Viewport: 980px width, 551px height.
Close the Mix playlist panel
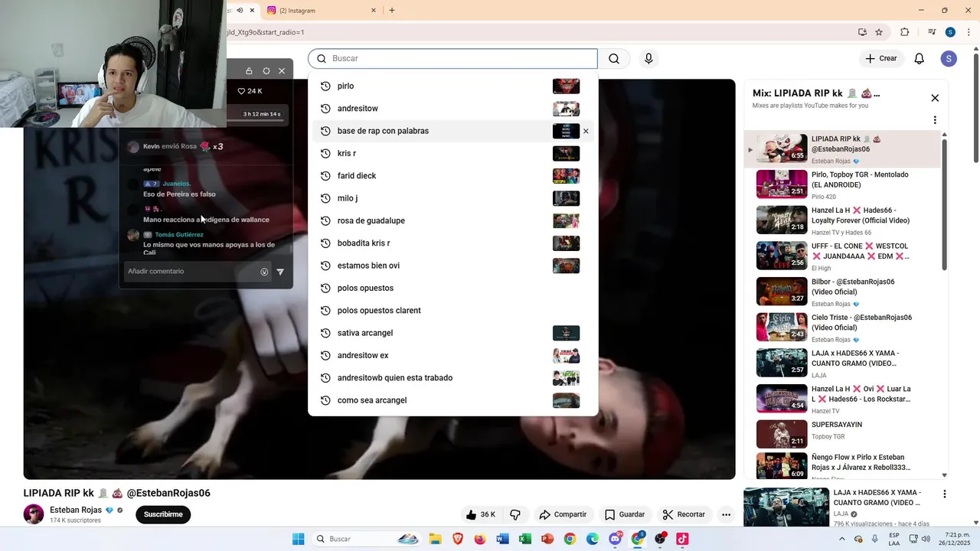click(x=935, y=98)
